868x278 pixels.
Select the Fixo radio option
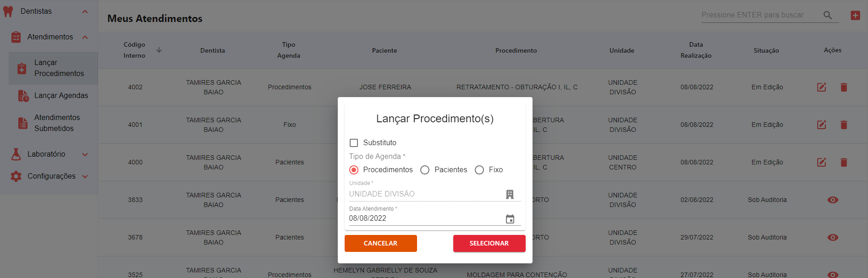(479, 170)
